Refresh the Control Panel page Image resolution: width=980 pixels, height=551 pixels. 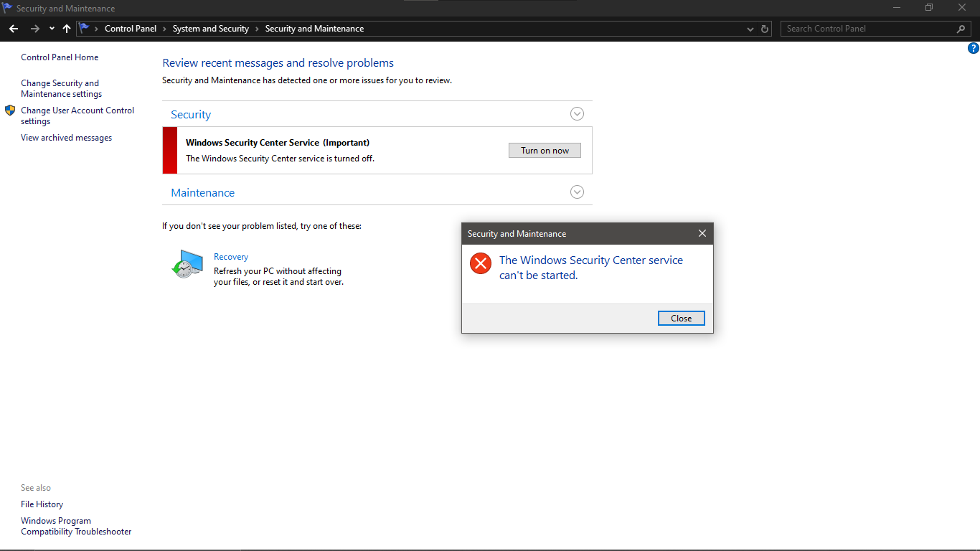765,29
